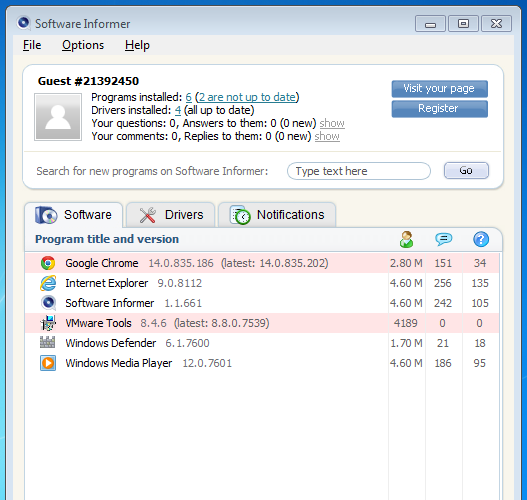Click Windows Media Player's 95 questions value
This screenshot has width=527, height=500.
(480, 363)
